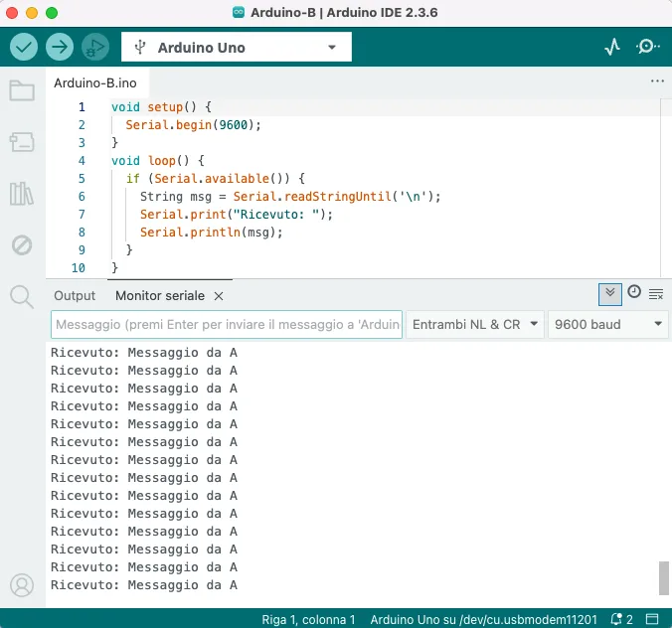The image size is (672, 628).
Task: Open the Debug sidebar icon
Action: pyautogui.click(x=22, y=245)
